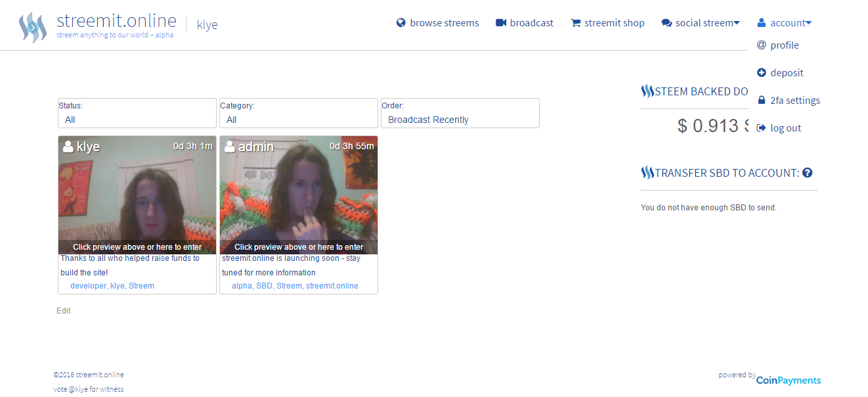The height and width of the screenshot is (397, 868).
Task: Click the SBD tag link
Action: point(264,286)
